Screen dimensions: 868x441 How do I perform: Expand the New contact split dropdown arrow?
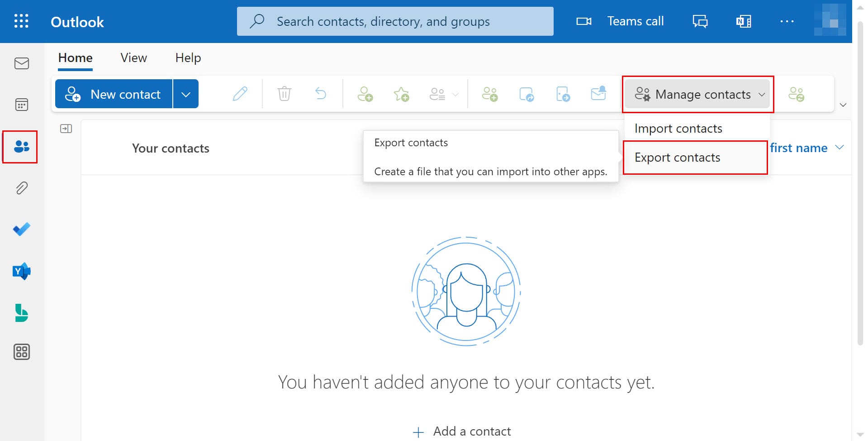coord(185,94)
